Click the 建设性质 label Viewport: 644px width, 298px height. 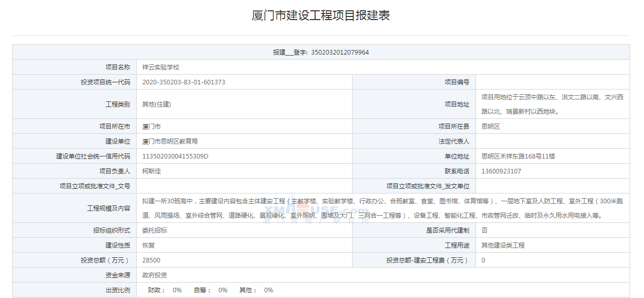(x=118, y=246)
